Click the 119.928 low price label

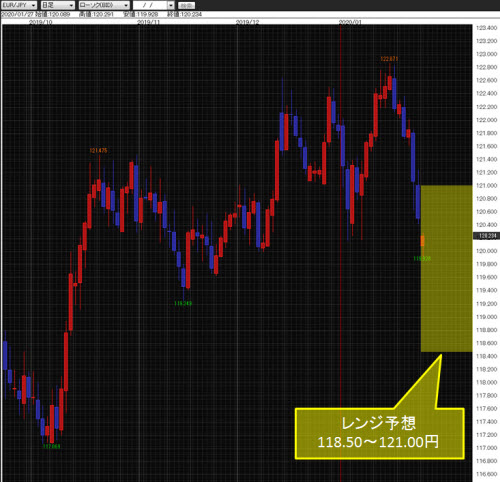pos(422,258)
